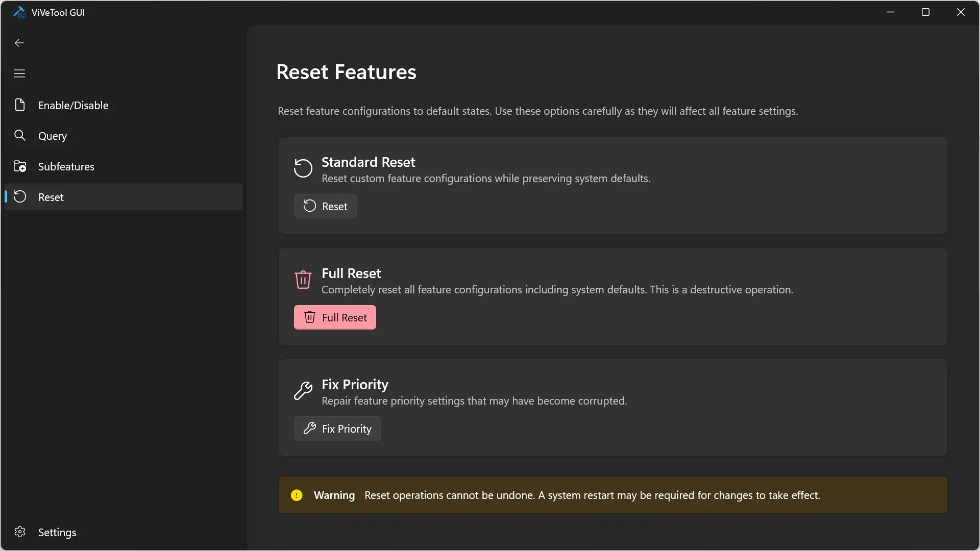Click the 'Reset feature configurations to default states' intro text
Image resolution: width=980 pixels, height=551 pixels.
click(538, 111)
